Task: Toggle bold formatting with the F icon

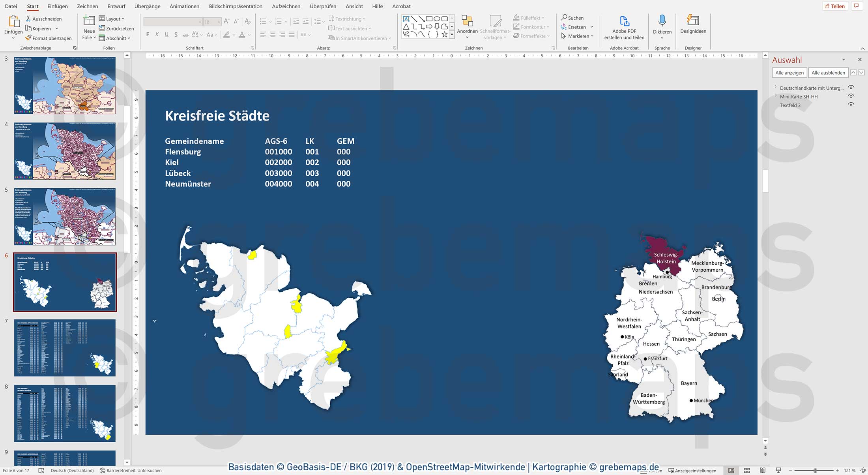Action: click(x=147, y=35)
